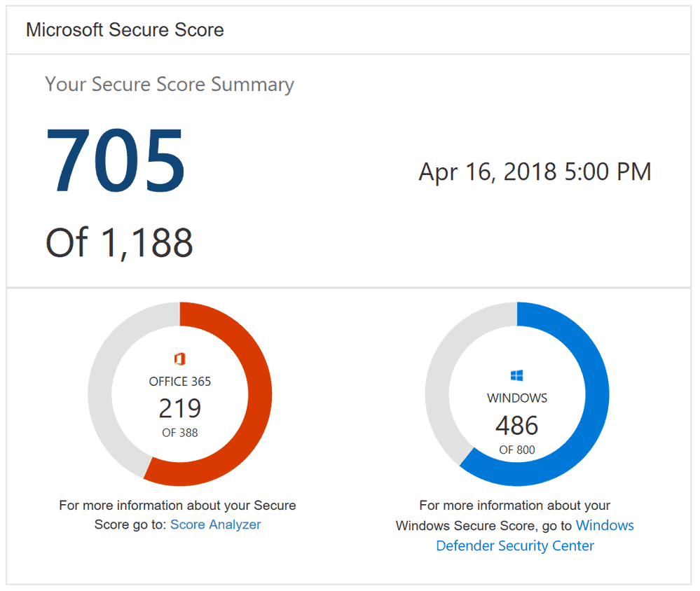Click the Office 365 score 219
Screen dimensions: 700x591
click(x=179, y=410)
